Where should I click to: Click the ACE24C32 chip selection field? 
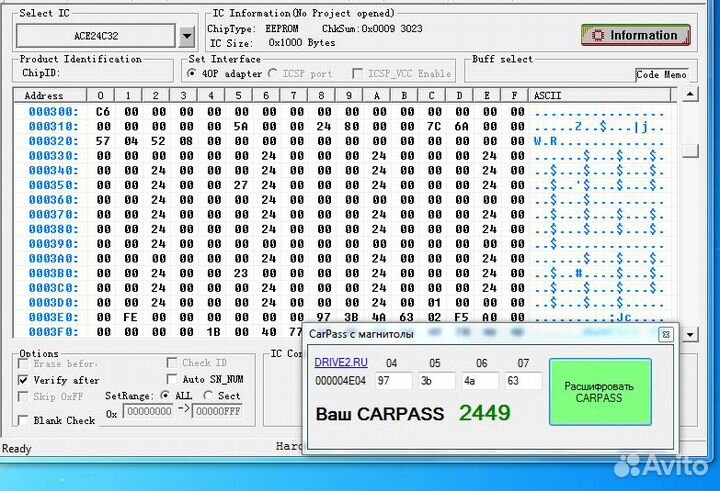96,37
